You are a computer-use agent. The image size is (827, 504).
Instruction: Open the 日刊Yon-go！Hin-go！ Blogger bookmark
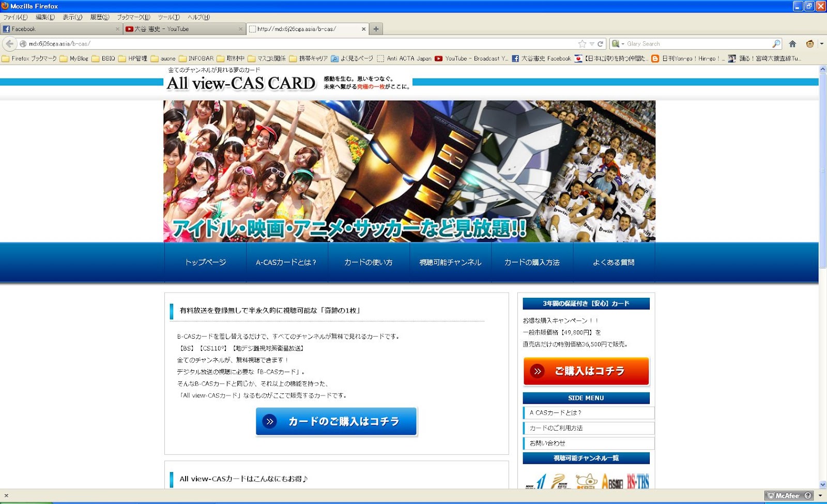coord(687,58)
